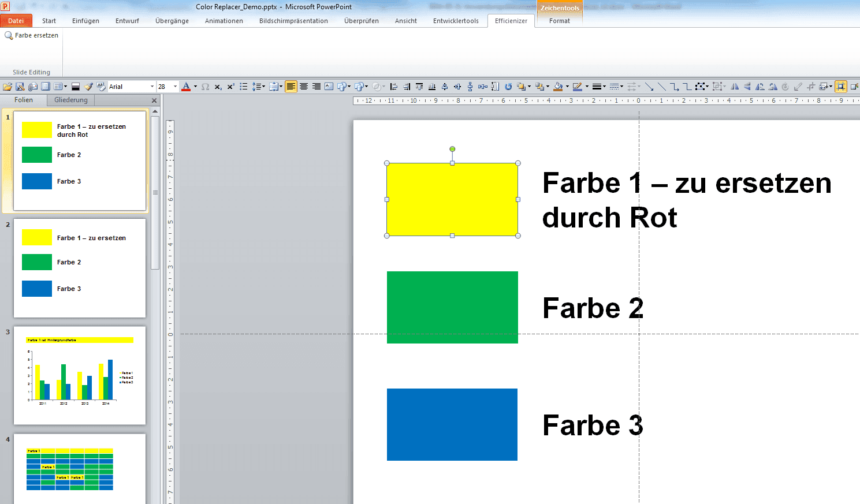Click the bullet list icon
Image resolution: width=860 pixels, height=504 pixels.
[244, 86]
